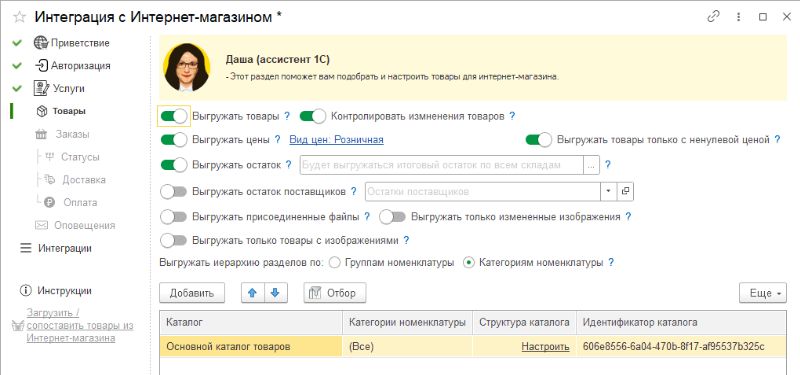
Task: Click Идентификатор каталога column header
Action: pos(681,322)
